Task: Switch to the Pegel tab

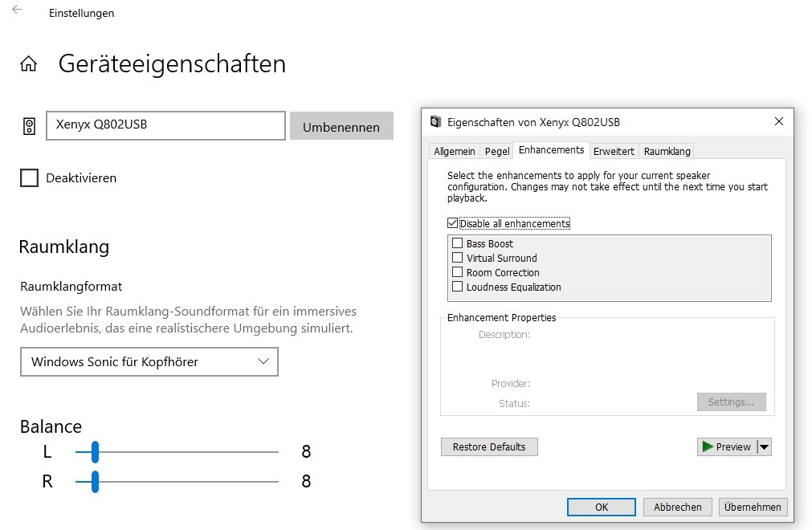Action: [x=497, y=151]
